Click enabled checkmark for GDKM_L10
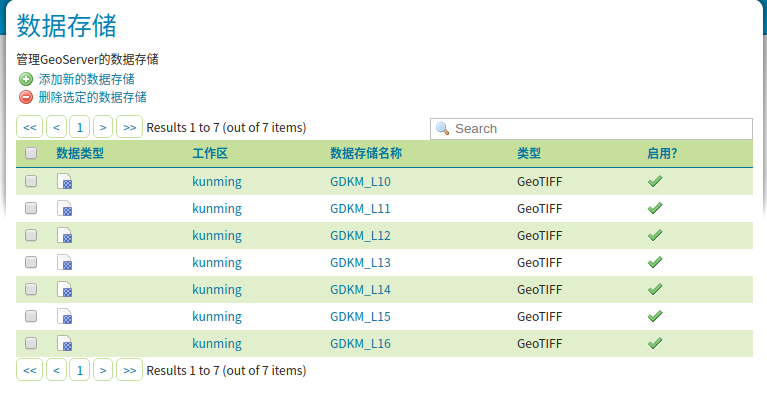Image resolution: width=767 pixels, height=398 pixels. click(655, 181)
